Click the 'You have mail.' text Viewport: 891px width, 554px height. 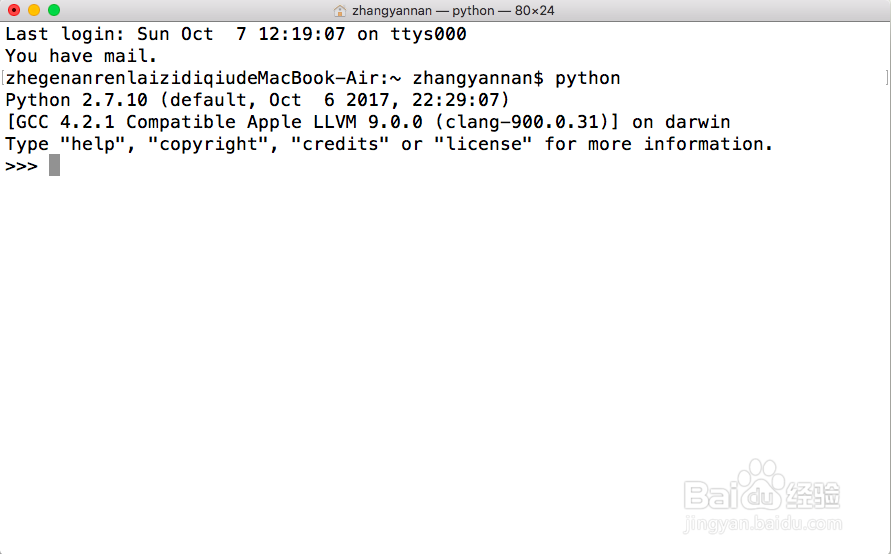(x=81, y=56)
